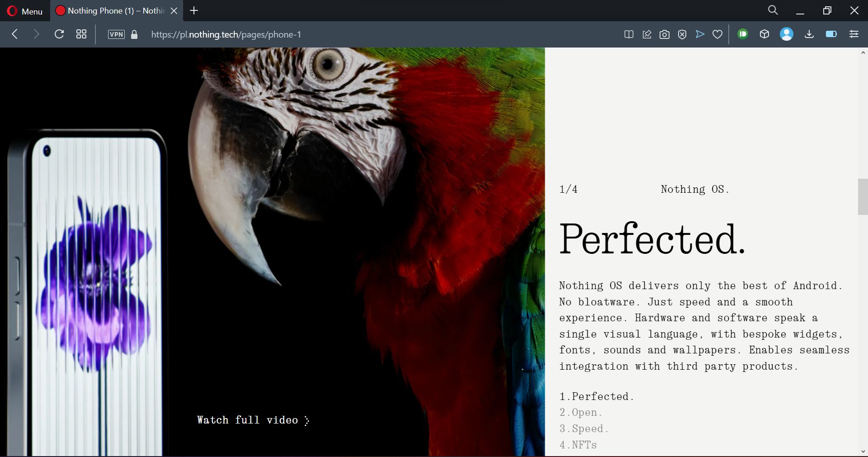Restore down the browser window
868x457 pixels.
click(827, 10)
